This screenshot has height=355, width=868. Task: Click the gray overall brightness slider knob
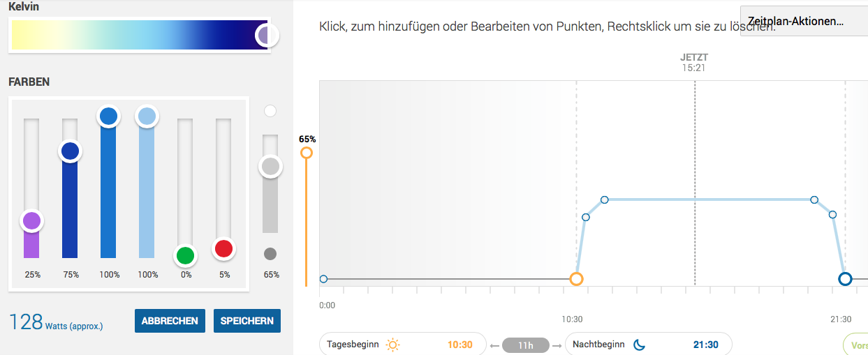tap(270, 167)
